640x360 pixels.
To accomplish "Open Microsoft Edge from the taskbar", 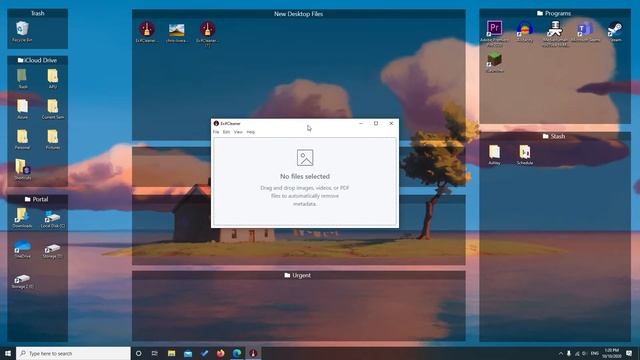I will tap(237, 353).
